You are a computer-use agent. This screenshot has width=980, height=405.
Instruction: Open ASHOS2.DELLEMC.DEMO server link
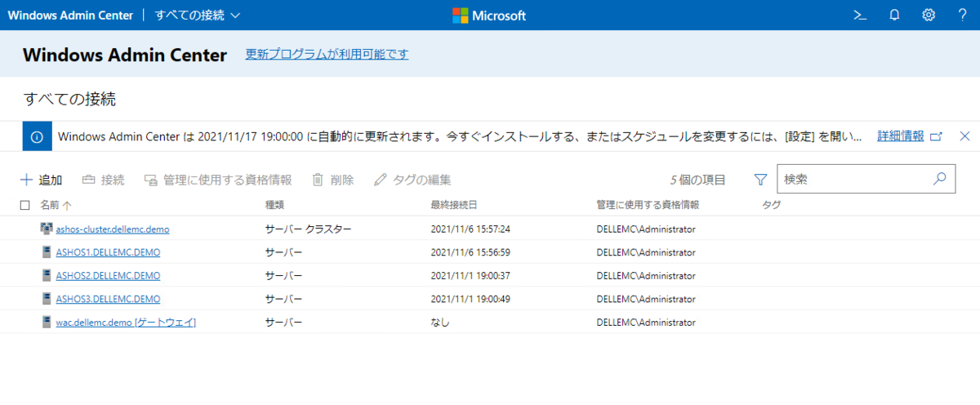click(x=108, y=275)
